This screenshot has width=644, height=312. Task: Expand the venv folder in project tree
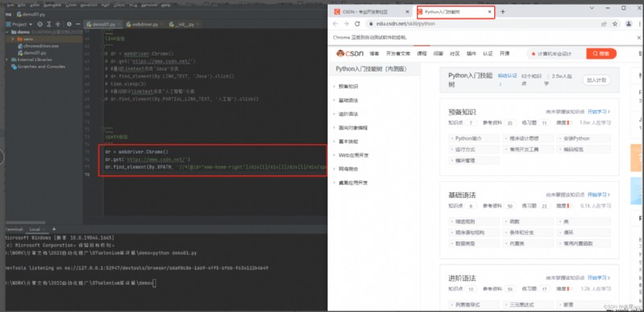[x=13, y=39]
